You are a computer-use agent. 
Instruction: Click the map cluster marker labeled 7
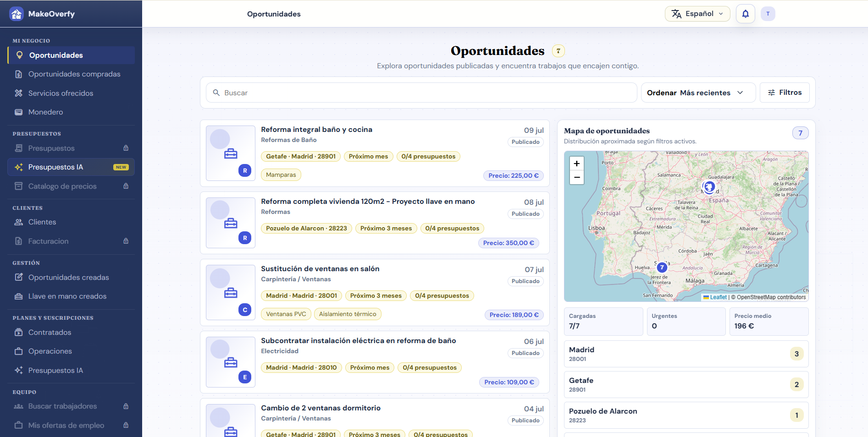coord(662,268)
